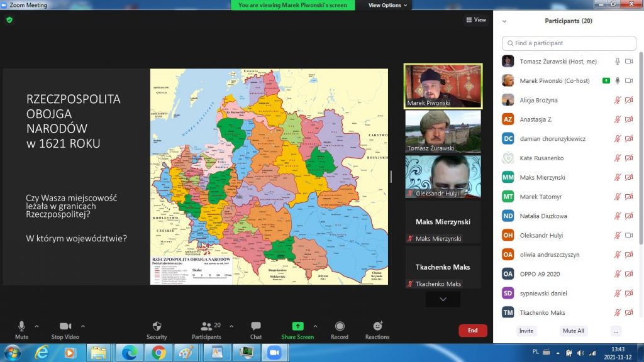Expand the audio options arrow beside Mute
This screenshot has height=362, width=644.
[36, 326]
